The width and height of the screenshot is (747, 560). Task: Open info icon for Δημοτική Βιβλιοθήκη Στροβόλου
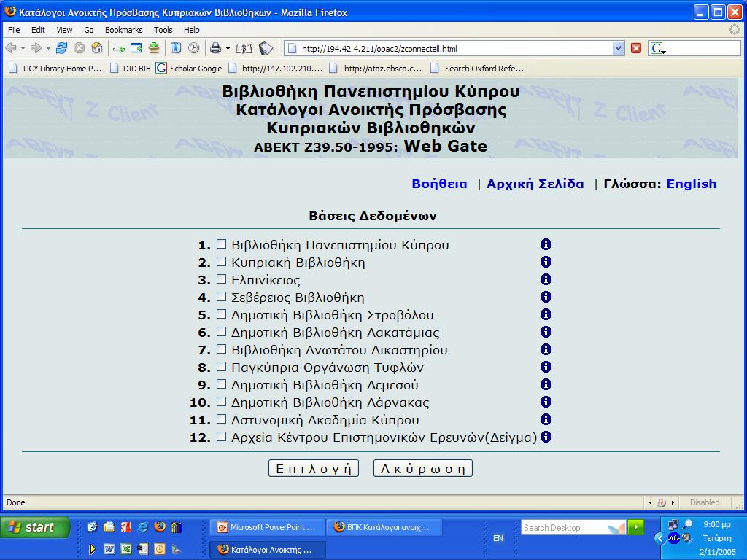click(546, 314)
